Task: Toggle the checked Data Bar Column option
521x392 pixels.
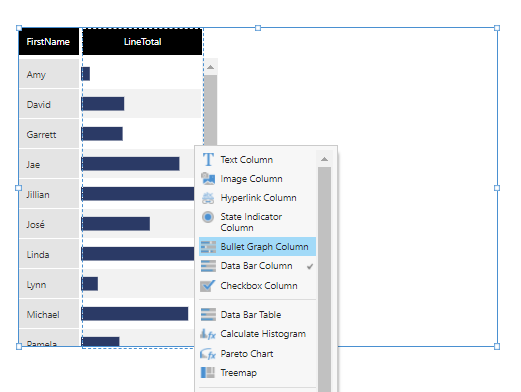Action: click(257, 266)
